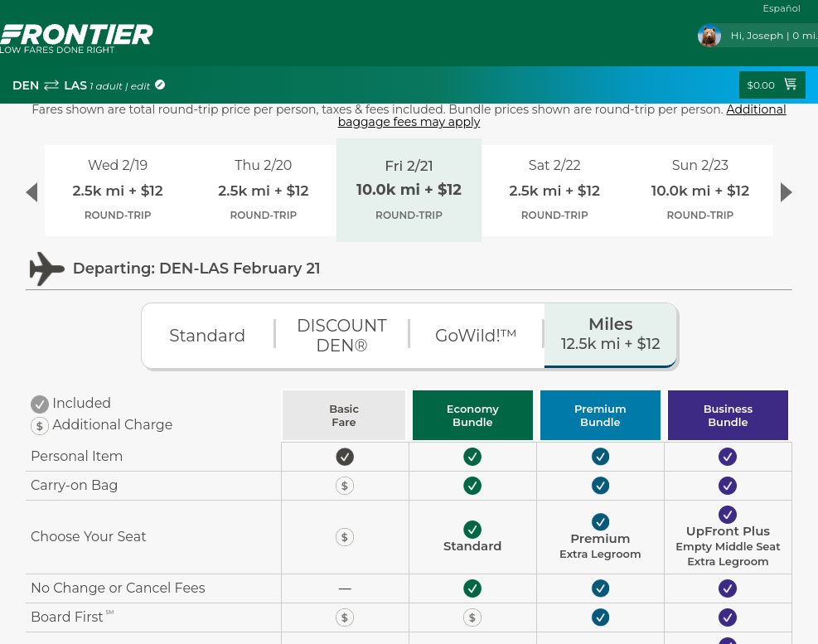The height and width of the screenshot is (644, 818).
Task: Click Economy Bundle Carry-on Bag checkmark
Action: pyautogui.click(x=472, y=486)
